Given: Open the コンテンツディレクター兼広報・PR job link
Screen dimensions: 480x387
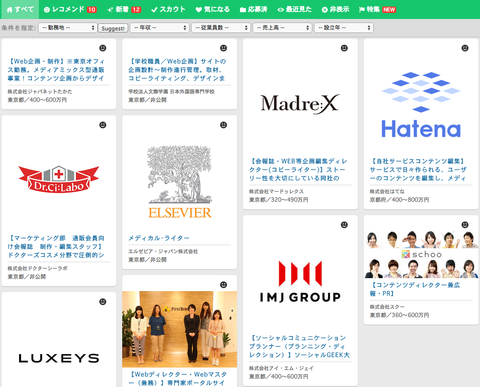Looking at the screenshot, I should coord(415,289).
